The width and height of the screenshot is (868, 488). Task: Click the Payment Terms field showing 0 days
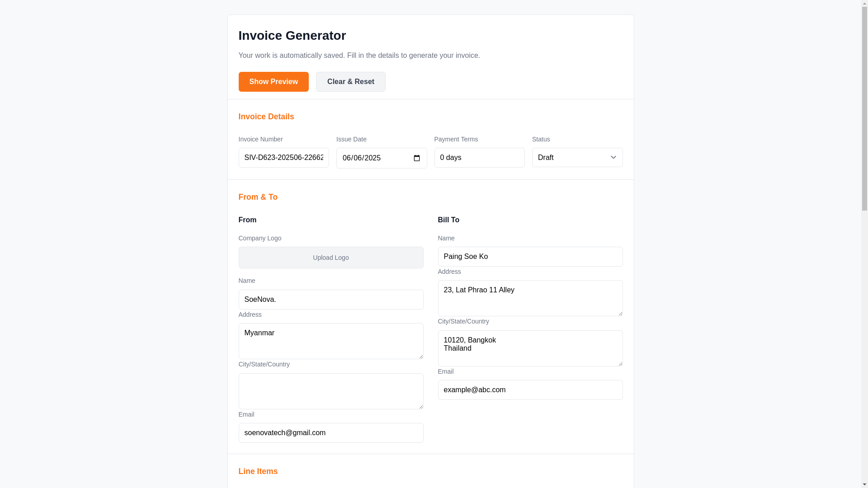[x=479, y=158]
